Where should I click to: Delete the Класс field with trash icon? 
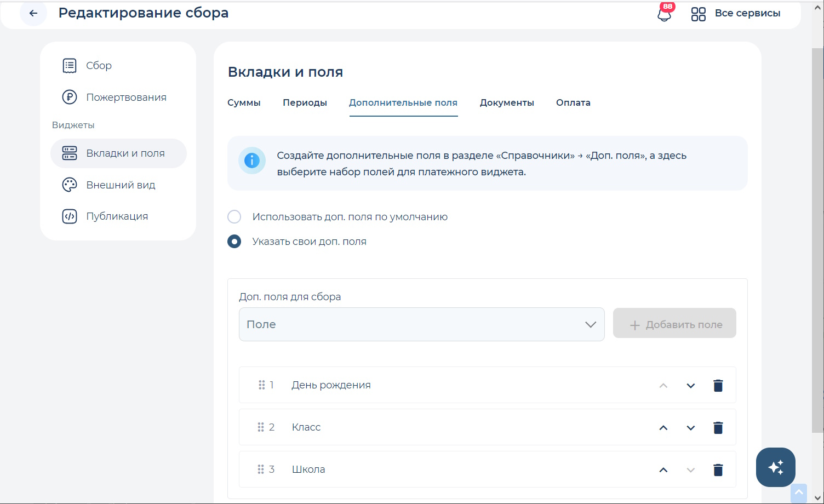[718, 428]
